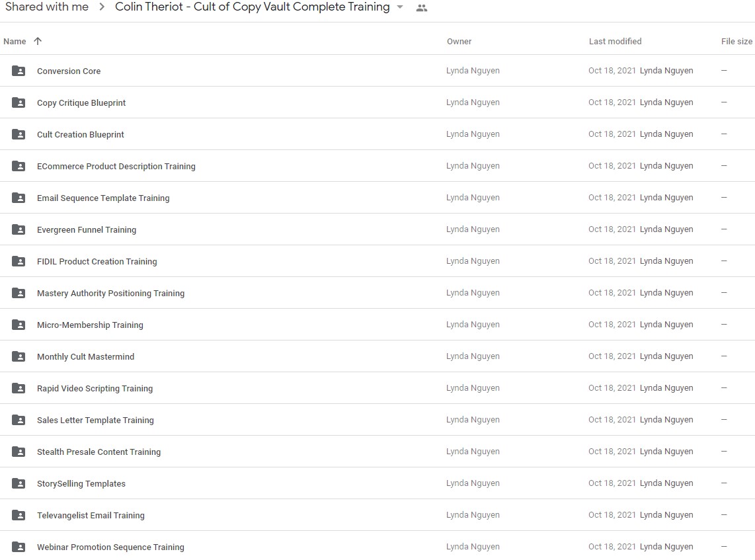
Task: Click modified date for Rapid Video Scripting Training
Action: tap(612, 389)
